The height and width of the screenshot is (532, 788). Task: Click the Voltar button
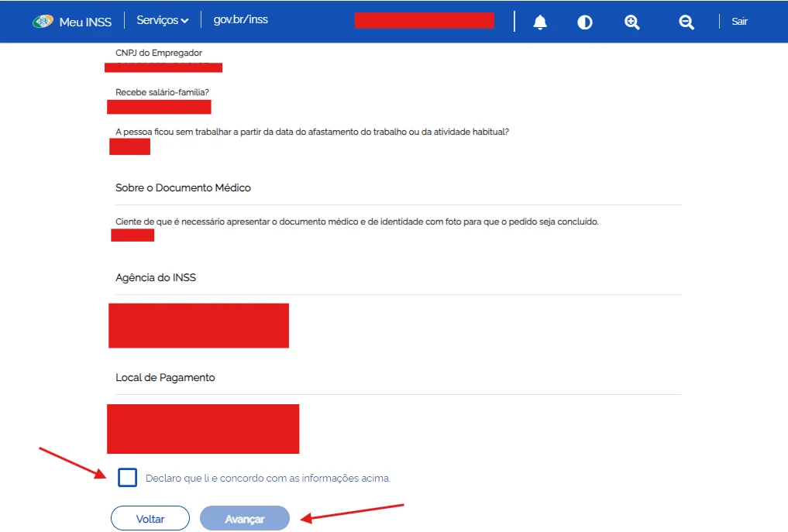click(x=150, y=518)
